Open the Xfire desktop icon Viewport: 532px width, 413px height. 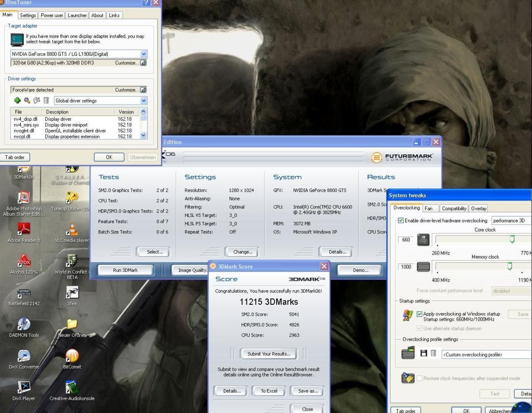click(72, 292)
